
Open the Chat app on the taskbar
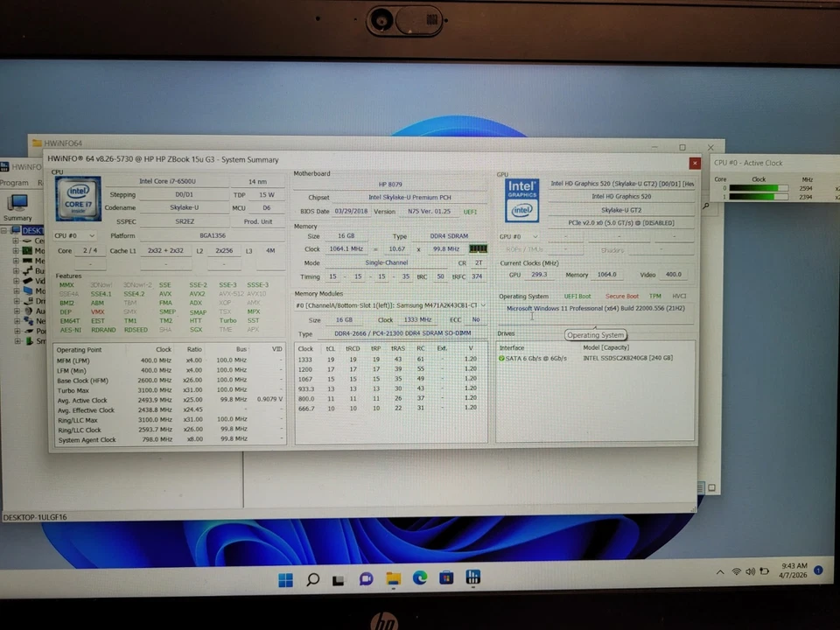coord(366,579)
